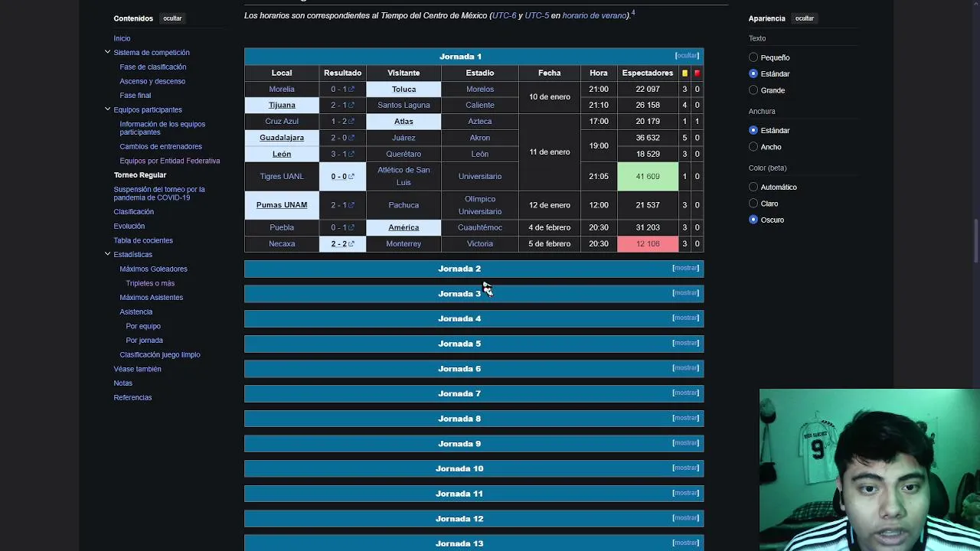This screenshot has height=551, width=980.
Task: Go to Inicio in contents sidebar
Action: [x=122, y=38]
